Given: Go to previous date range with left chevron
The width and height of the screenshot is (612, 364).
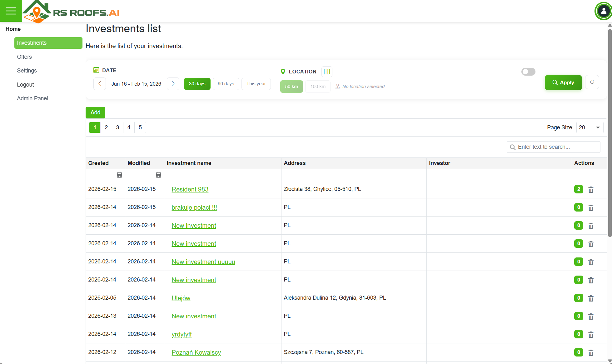Looking at the screenshot, I should point(100,84).
